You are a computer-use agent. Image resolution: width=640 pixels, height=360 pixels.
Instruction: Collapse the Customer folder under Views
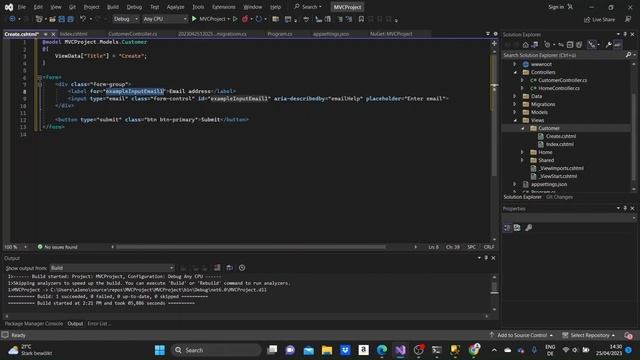(523, 128)
